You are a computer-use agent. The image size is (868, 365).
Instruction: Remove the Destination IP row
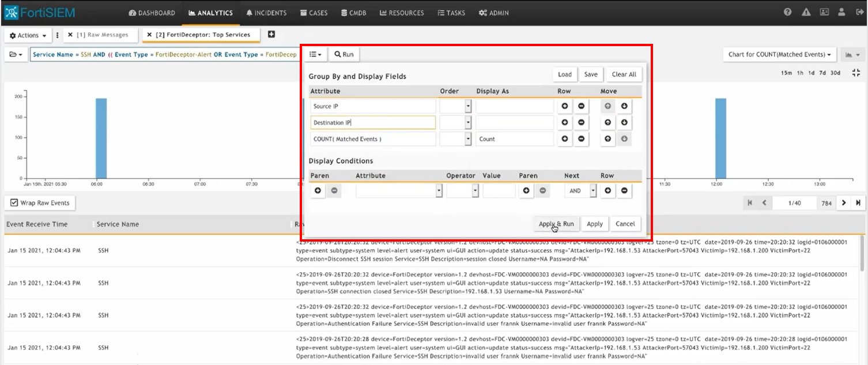coord(581,123)
